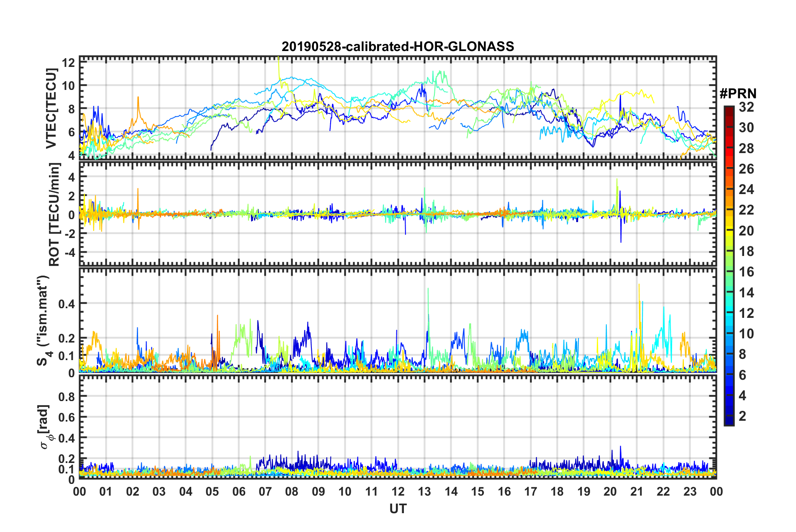Viewport: 796px width, 532px height.
Task: Select the 0.8 tick on sigma-phi axis
Action: (67, 396)
